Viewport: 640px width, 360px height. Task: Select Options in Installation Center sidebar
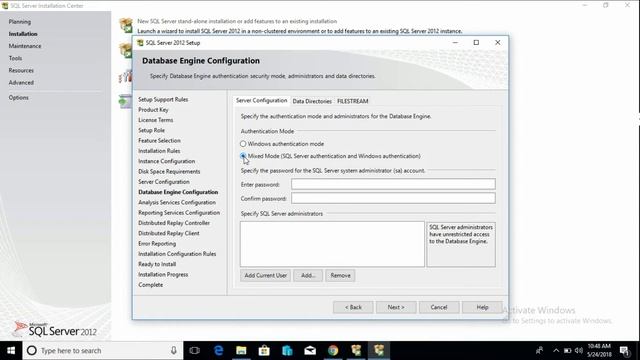[18, 98]
